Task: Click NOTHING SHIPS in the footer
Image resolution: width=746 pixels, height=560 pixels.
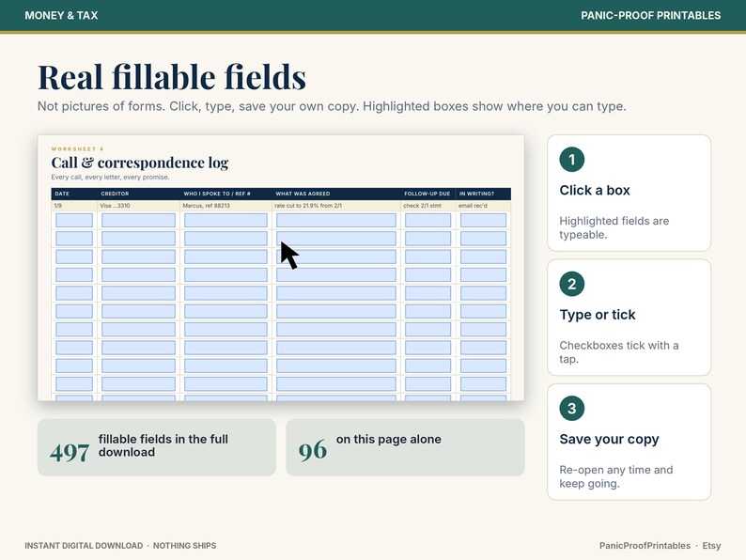Action: (184, 546)
